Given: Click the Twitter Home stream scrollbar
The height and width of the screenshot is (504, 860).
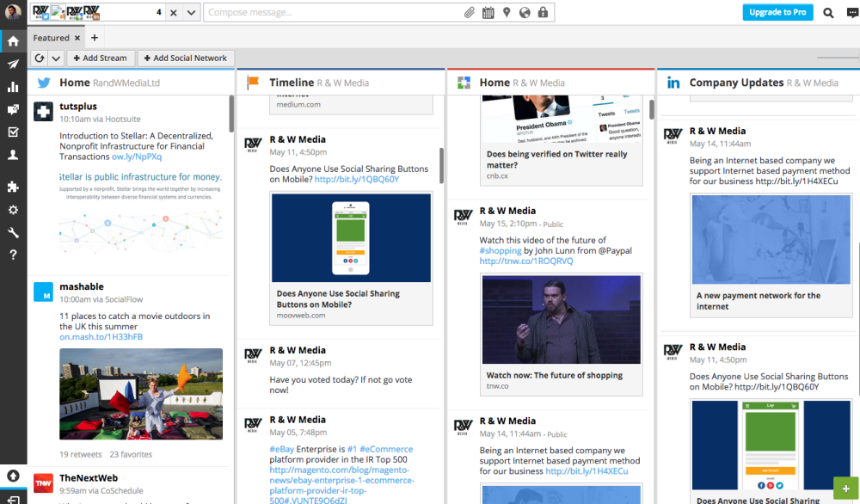Looking at the screenshot, I should pyautogui.click(x=231, y=114).
